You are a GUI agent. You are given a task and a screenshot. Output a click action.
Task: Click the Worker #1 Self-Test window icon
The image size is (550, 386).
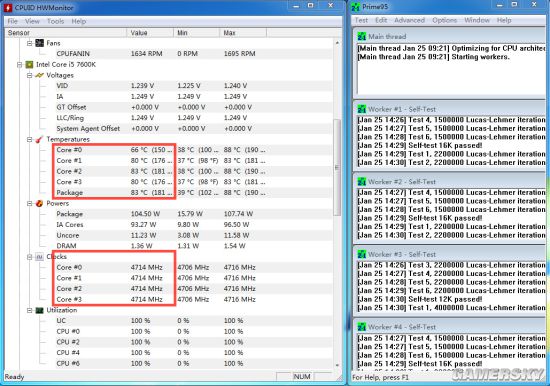(x=362, y=109)
